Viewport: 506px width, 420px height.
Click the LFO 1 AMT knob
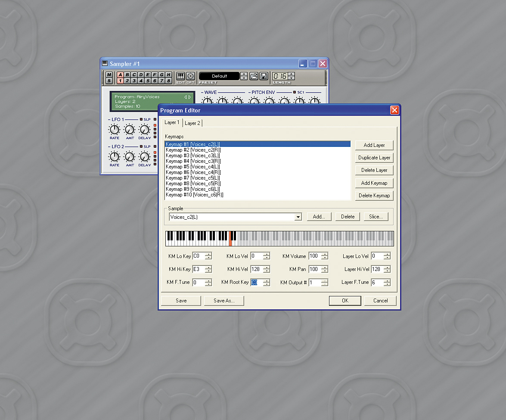[129, 130]
